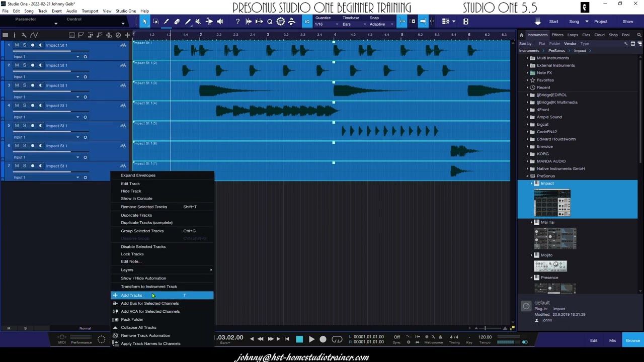Mute track 1 with M button
Image resolution: width=644 pixels, height=362 pixels.
click(x=16, y=45)
